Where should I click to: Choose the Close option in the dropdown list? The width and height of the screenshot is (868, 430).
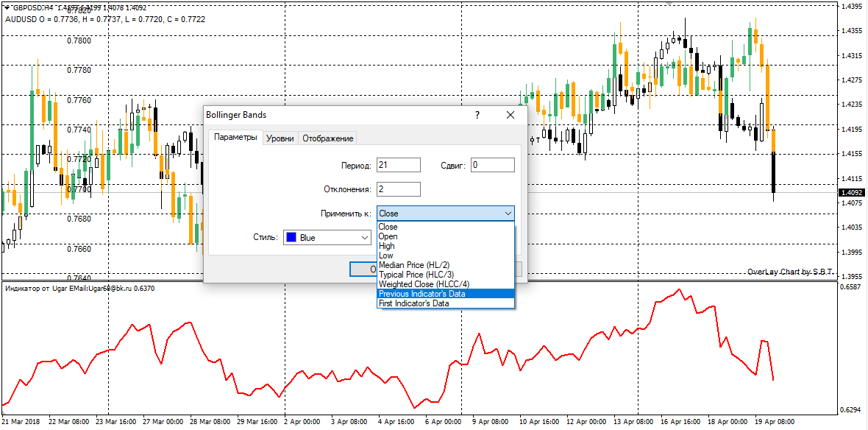pos(446,227)
